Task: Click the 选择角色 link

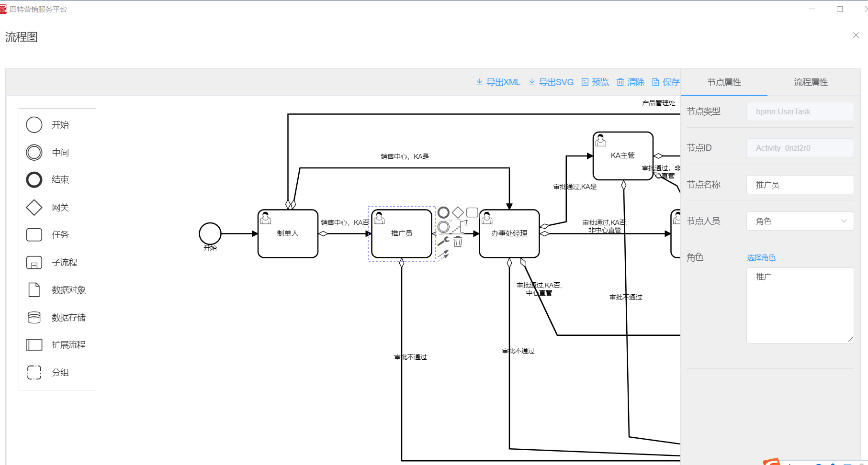Action: tap(761, 258)
